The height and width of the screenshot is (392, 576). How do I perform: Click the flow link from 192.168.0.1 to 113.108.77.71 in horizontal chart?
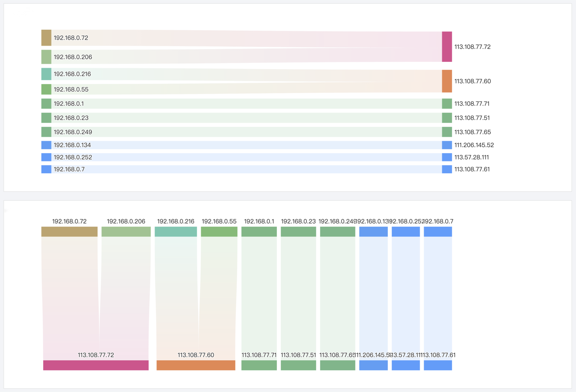[245, 104]
